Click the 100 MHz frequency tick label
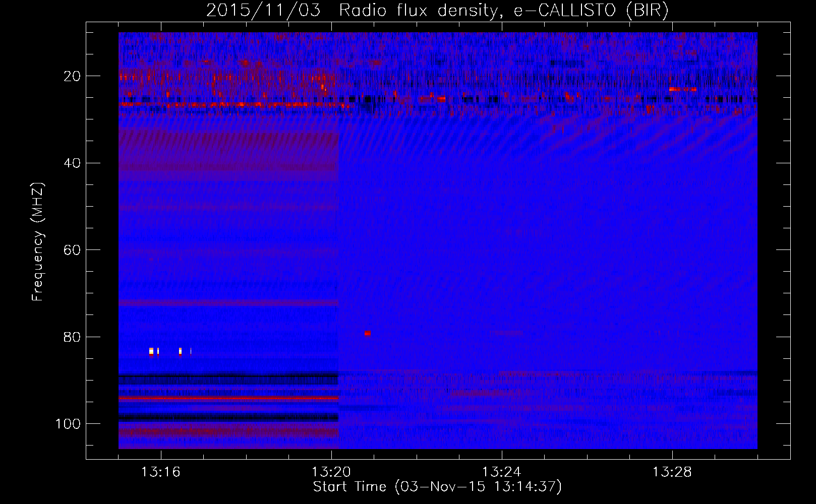This screenshot has height=504, width=816. tap(68, 424)
